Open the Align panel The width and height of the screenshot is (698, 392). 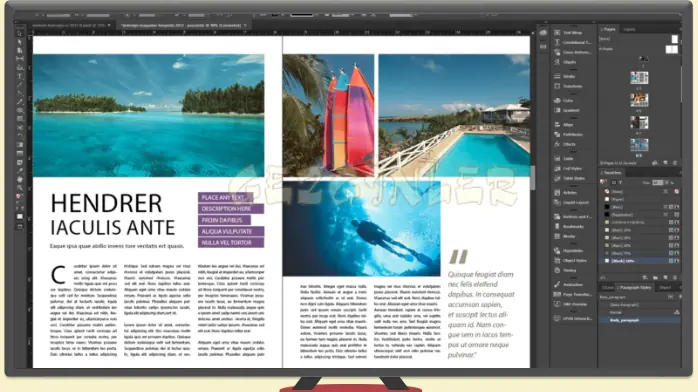coord(564,125)
